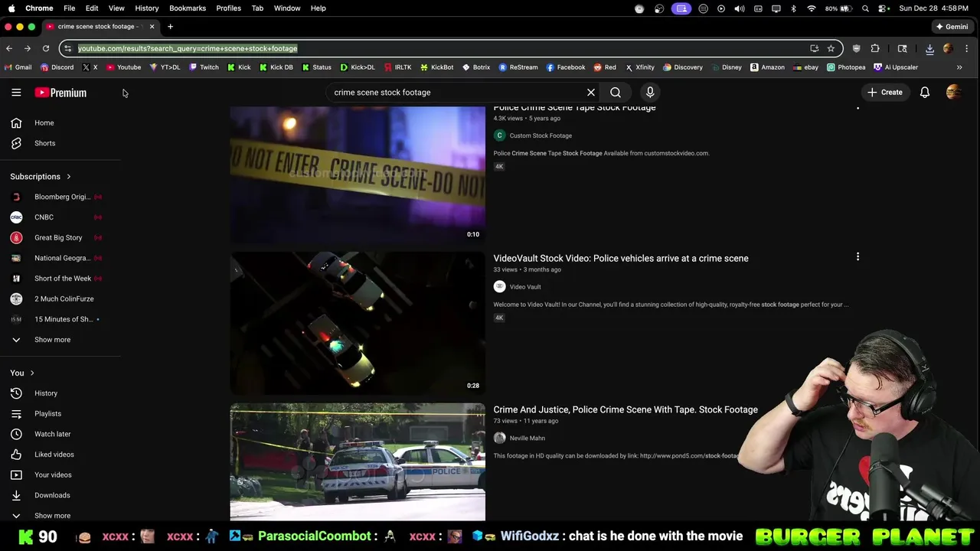Open Twitch bookmark
The height and width of the screenshot is (551, 980).
pyautogui.click(x=204, y=67)
